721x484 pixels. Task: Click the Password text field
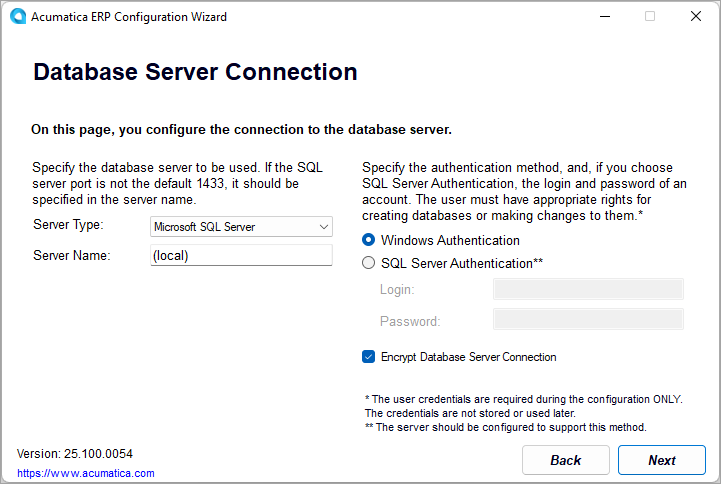588,320
